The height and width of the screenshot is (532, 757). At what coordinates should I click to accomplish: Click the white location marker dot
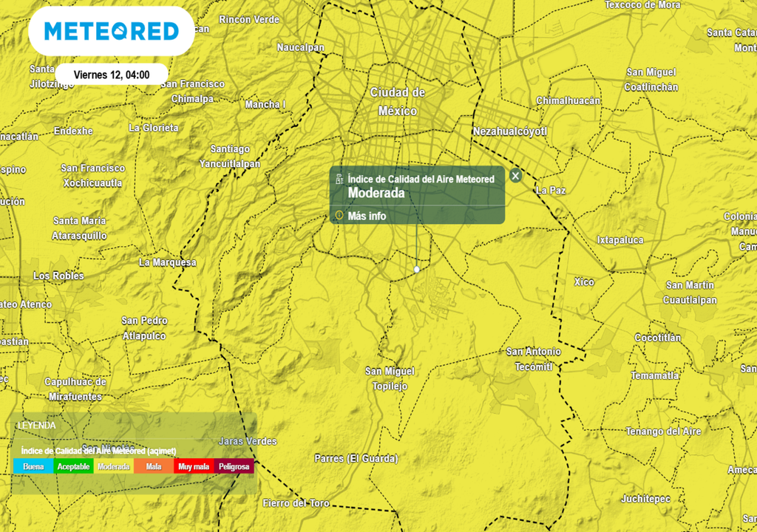click(417, 270)
